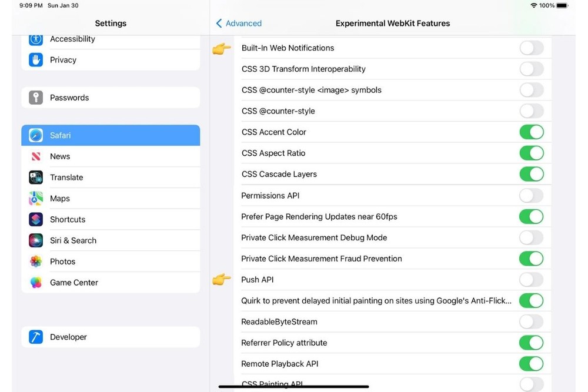Screen dimensions: 588x392
Task: Select Safari in the settings list
Action: tap(111, 135)
